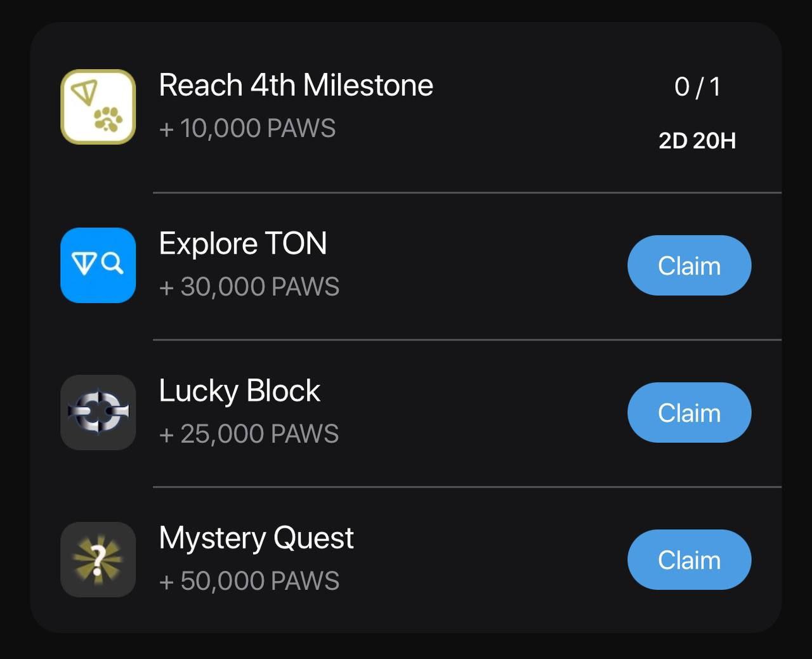
Task: Tap the Mystery Quest question mark icon
Action: coord(98,559)
